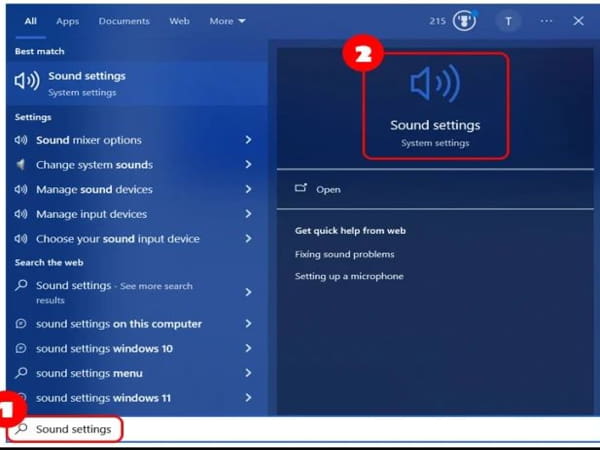Screen dimensions: 600x450
Task: Open the More dropdown filter
Action: click(x=227, y=21)
